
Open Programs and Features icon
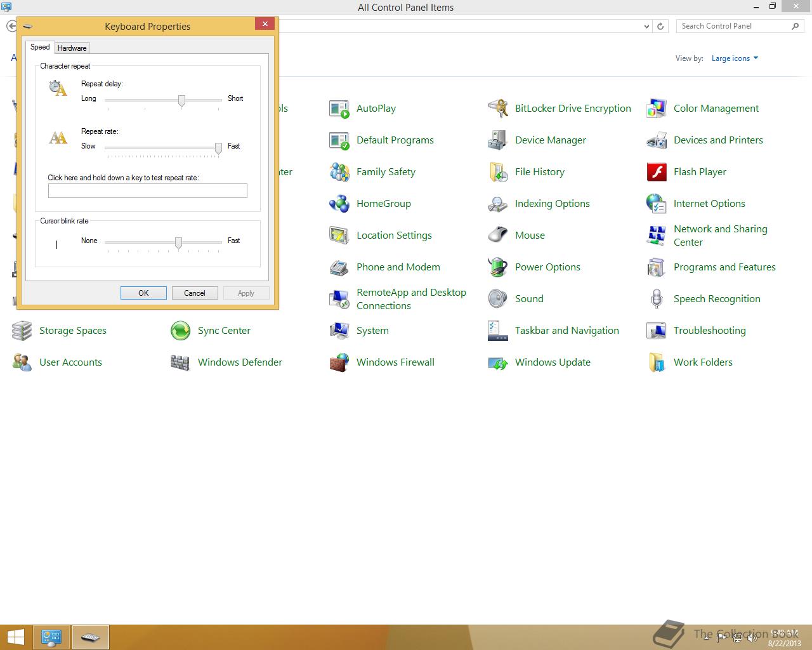(x=657, y=267)
